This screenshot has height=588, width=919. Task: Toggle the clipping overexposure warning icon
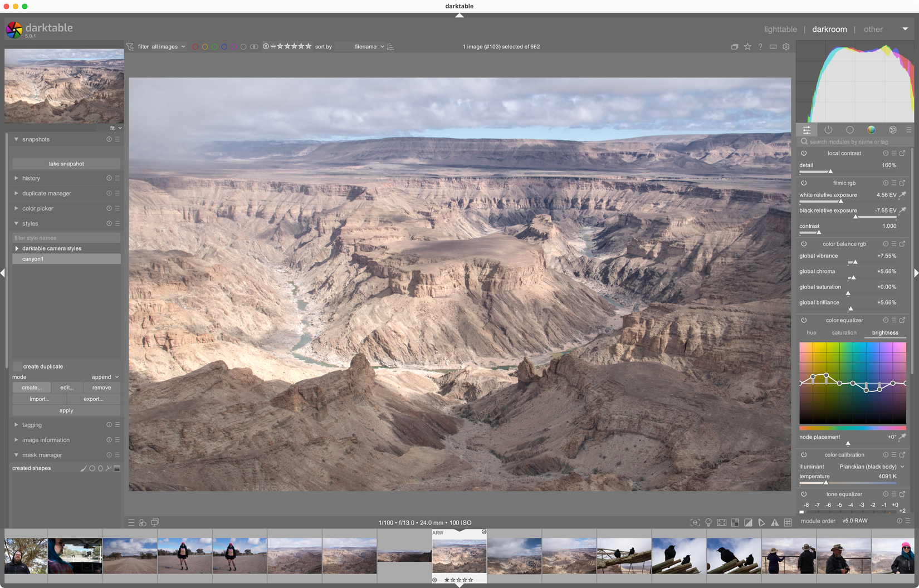tap(749, 522)
